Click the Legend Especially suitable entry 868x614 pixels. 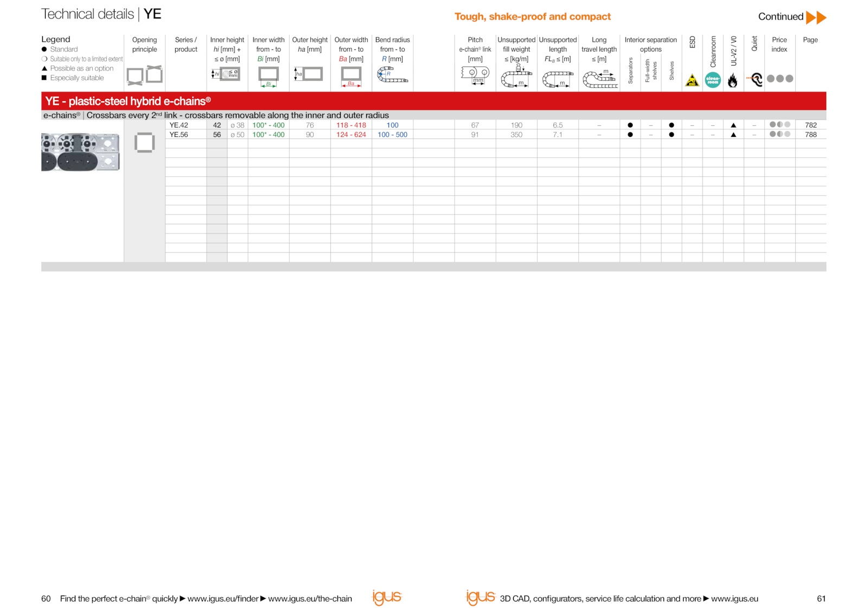point(73,78)
